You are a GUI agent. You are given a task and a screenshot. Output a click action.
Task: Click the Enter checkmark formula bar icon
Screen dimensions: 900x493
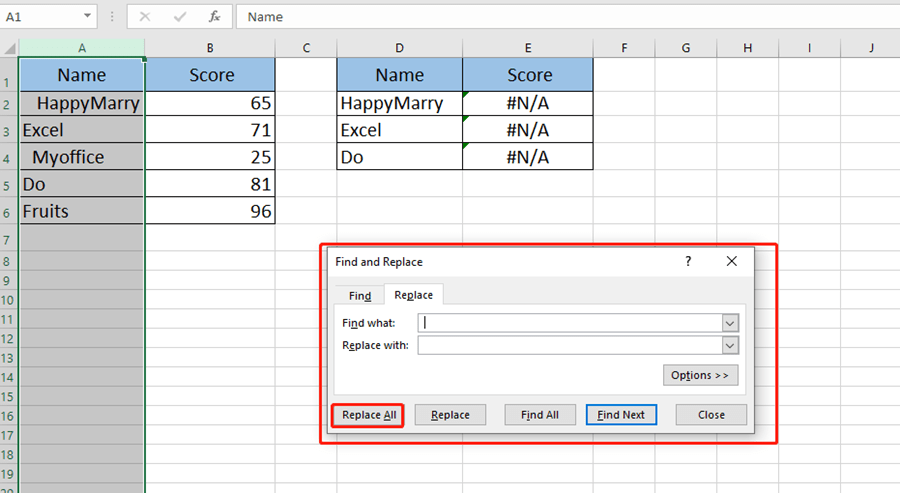coord(180,17)
